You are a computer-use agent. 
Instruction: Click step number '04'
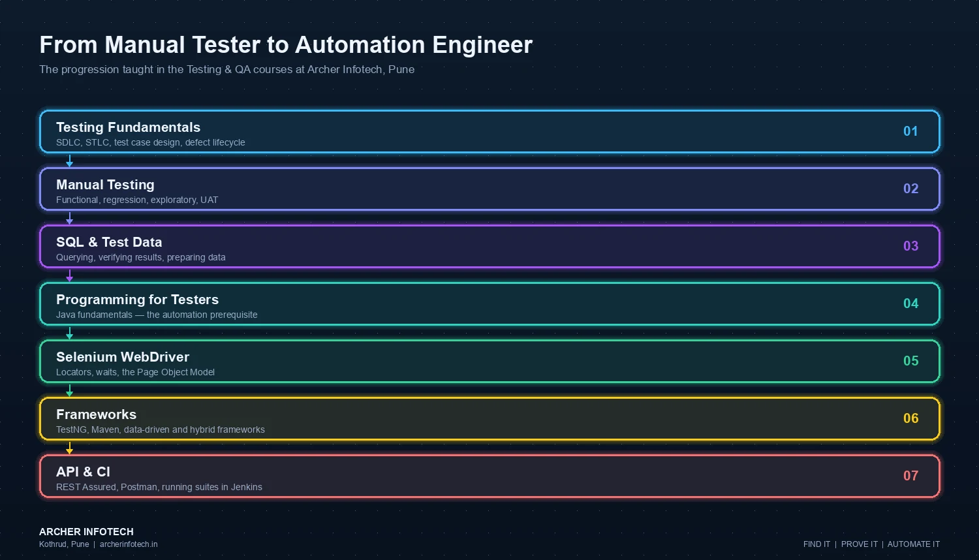click(x=910, y=303)
